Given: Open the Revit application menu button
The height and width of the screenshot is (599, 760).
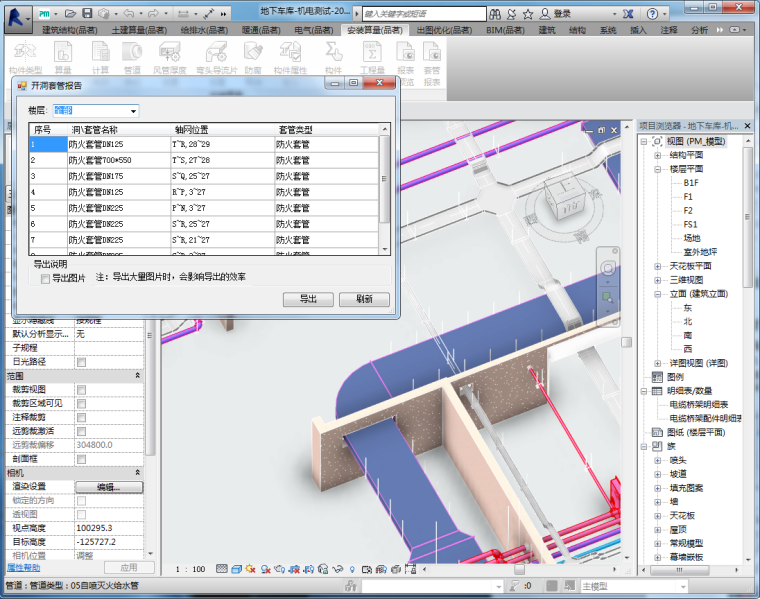Looking at the screenshot, I should [x=17, y=18].
